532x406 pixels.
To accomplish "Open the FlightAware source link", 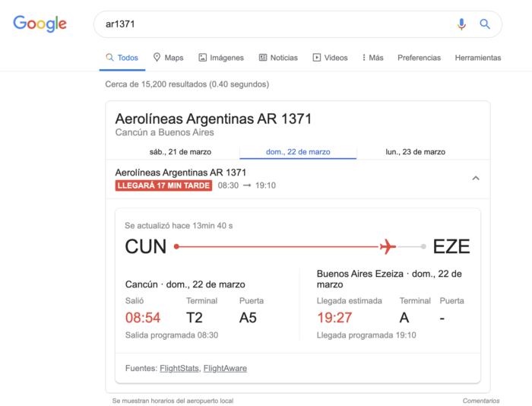I will (x=225, y=368).
